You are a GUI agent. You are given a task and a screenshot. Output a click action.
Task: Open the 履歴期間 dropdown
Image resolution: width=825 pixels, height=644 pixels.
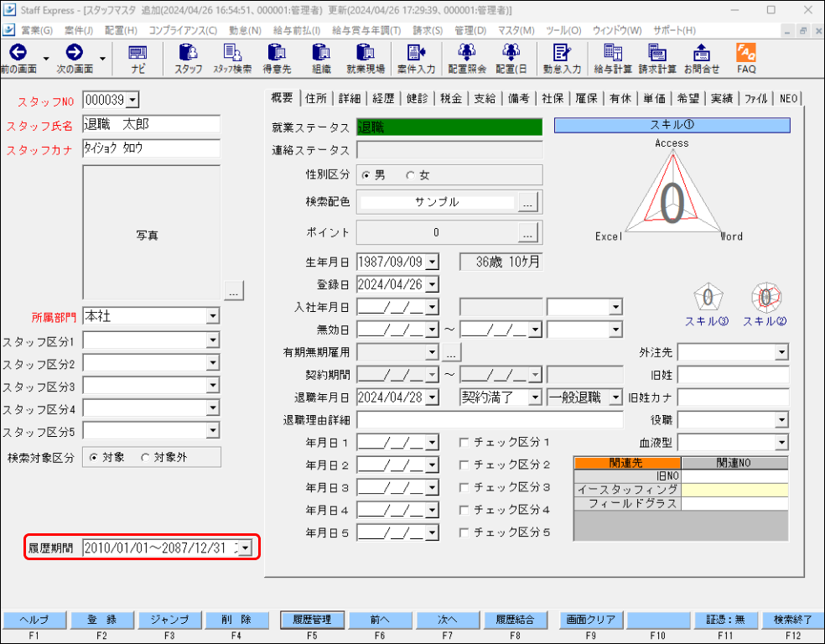pyautogui.click(x=246, y=548)
